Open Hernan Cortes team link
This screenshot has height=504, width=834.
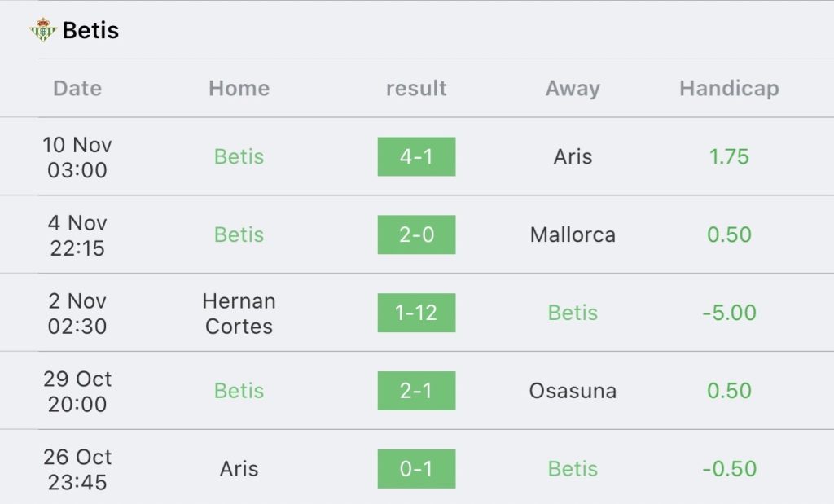pos(239,313)
